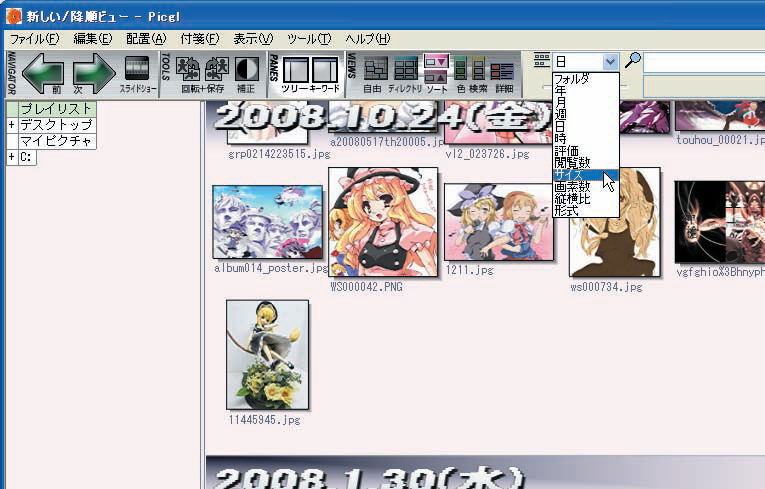Click file name grp0214223515.jpg

[279, 154]
